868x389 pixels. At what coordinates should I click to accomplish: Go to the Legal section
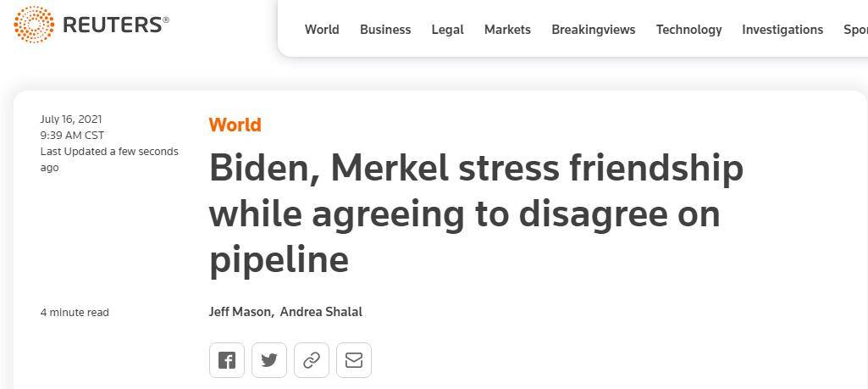(x=447, y=30)
